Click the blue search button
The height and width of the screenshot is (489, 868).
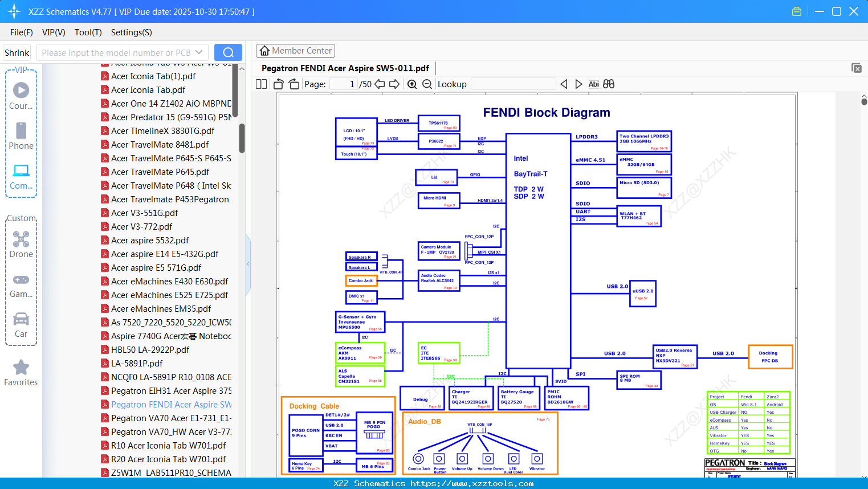coord(228,52)
